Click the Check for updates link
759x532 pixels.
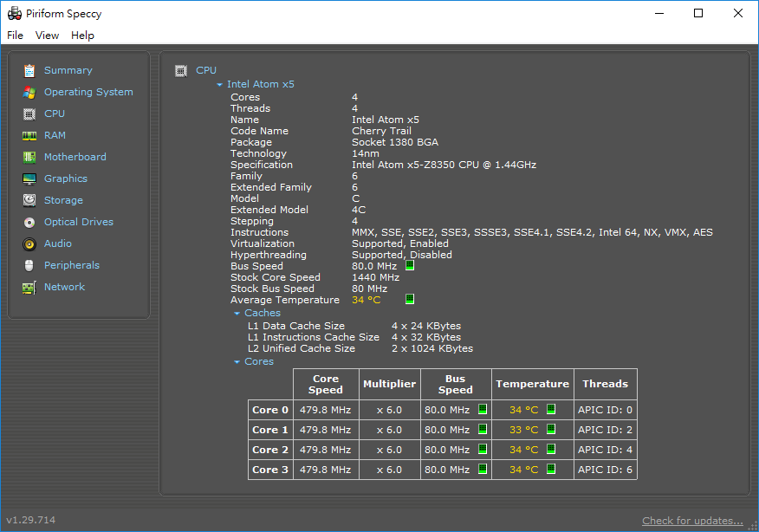point(692,521)
